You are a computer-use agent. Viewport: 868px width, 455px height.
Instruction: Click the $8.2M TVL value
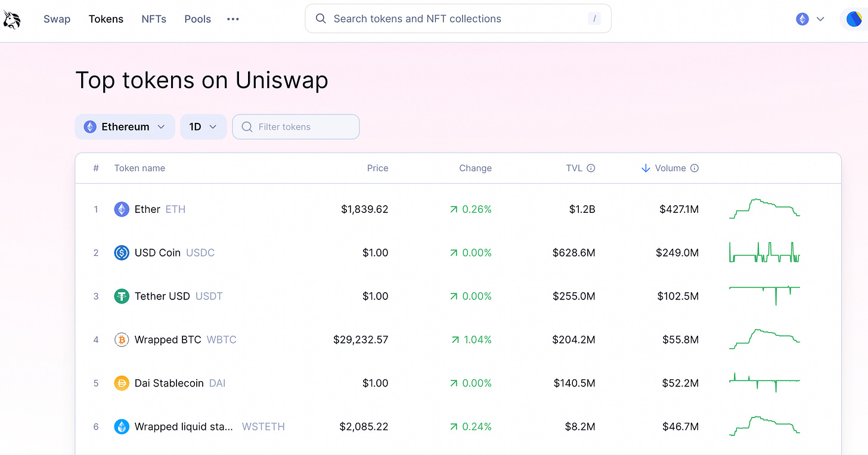click(581, 427)
